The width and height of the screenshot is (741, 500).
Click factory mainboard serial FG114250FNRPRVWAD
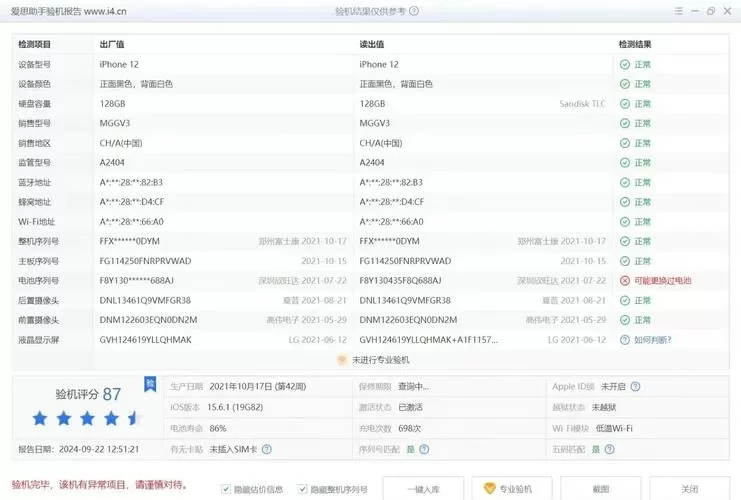click(x=146, y=261)
